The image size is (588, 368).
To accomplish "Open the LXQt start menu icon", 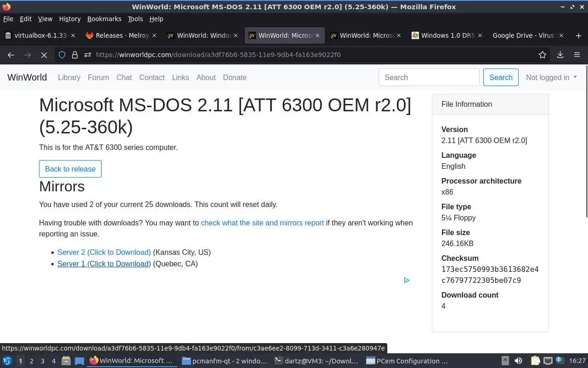I will (7, 361).
